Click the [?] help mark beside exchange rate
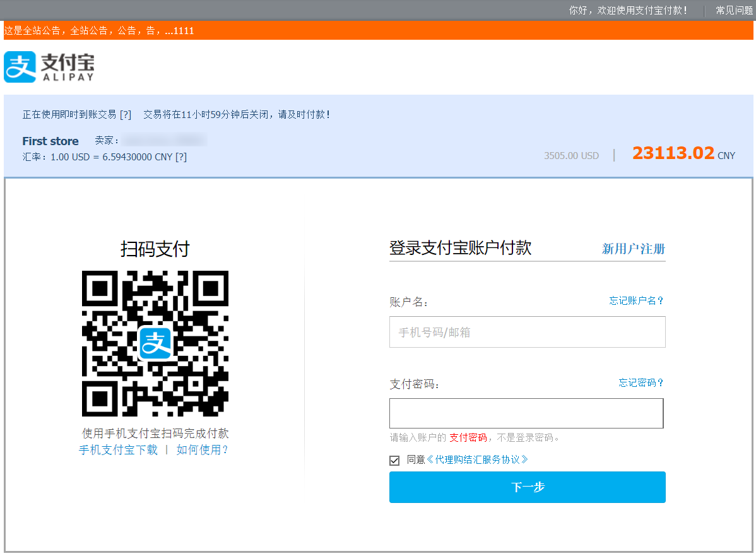Viewport: 756px width, 556px height. click(x=181, y=157)
